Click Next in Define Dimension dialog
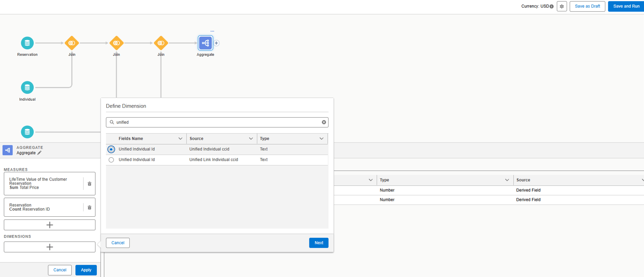 pyautogui.click(x=318, y=243)
